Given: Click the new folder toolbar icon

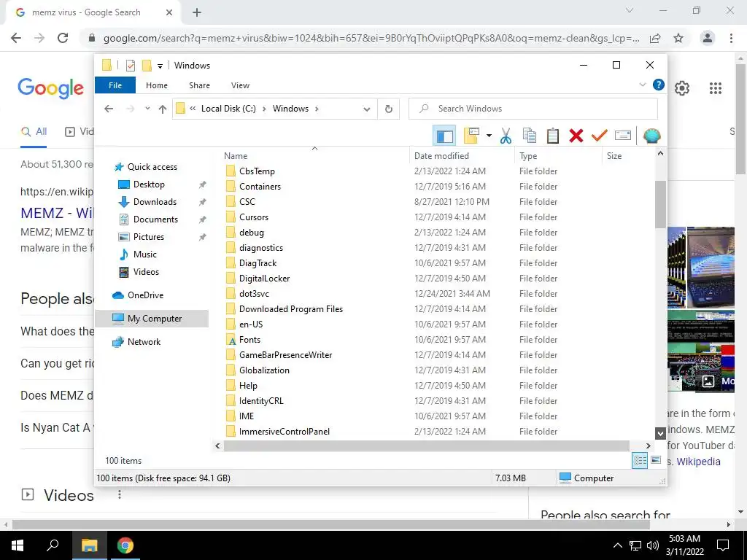Looking at the screenshot, I should coord(472,136).
